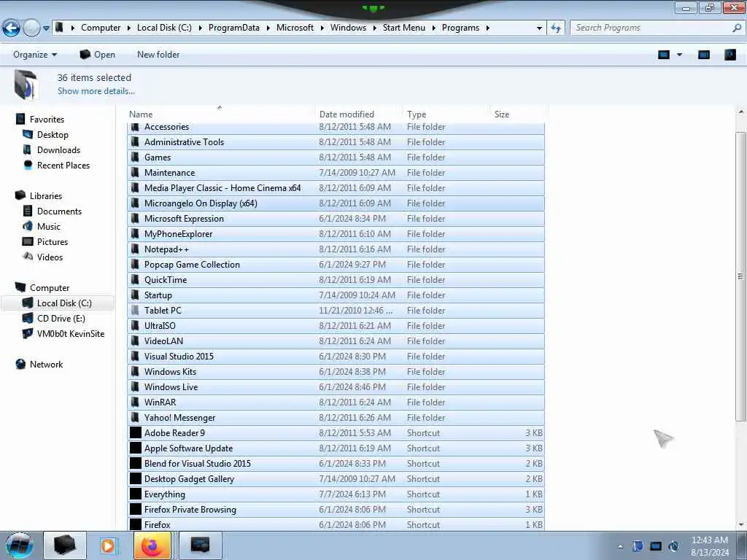Open Pictures library in sidebar
The width and height of the screenshot is (747, 560).
(x=53, y=242)
